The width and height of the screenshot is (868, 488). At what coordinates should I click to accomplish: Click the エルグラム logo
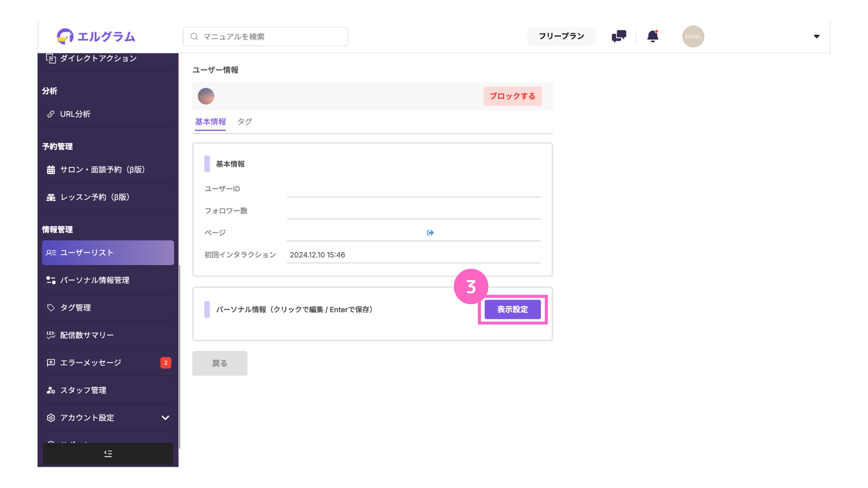click(x=96, y=36)
